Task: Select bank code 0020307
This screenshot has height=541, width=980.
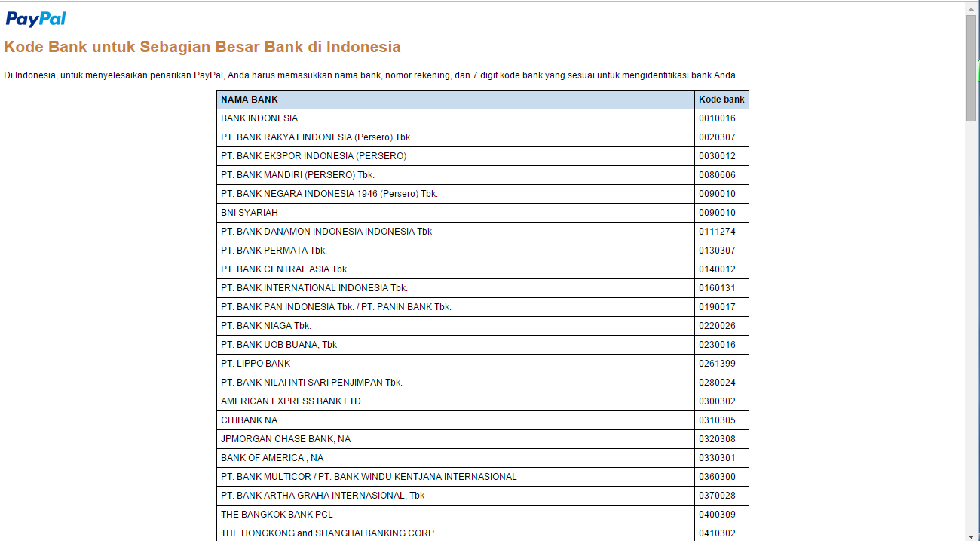Action: tap(717, 137)
